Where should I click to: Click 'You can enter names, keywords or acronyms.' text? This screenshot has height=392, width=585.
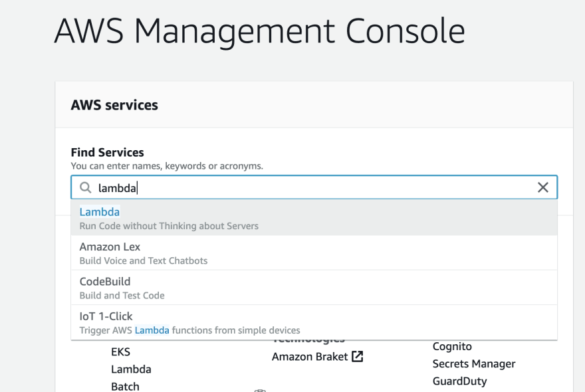[x=167, y=165]
